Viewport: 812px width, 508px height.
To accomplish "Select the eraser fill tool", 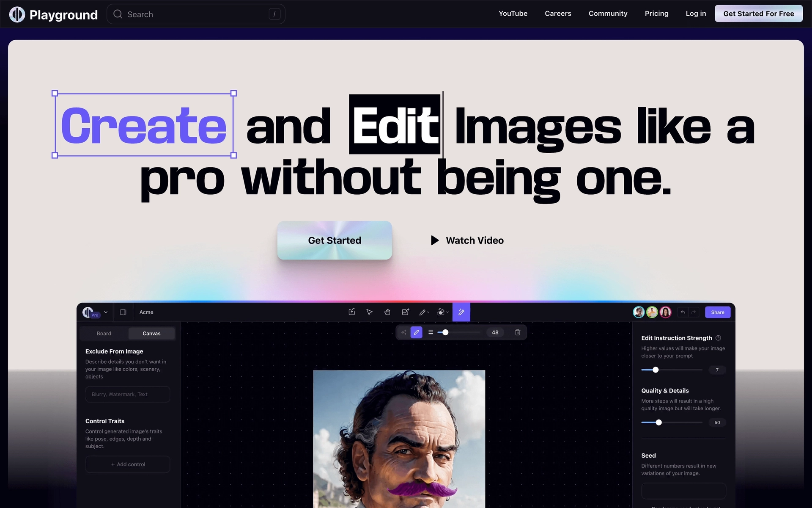I will (x=441, y=312).
